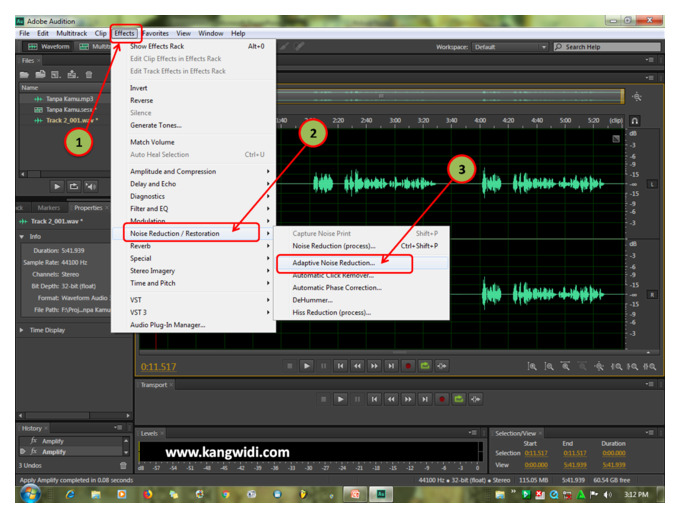Viewport: 680px width, 518px height.
Task: Open the Amplitude and Compression submenu
Action: [193, 171]
